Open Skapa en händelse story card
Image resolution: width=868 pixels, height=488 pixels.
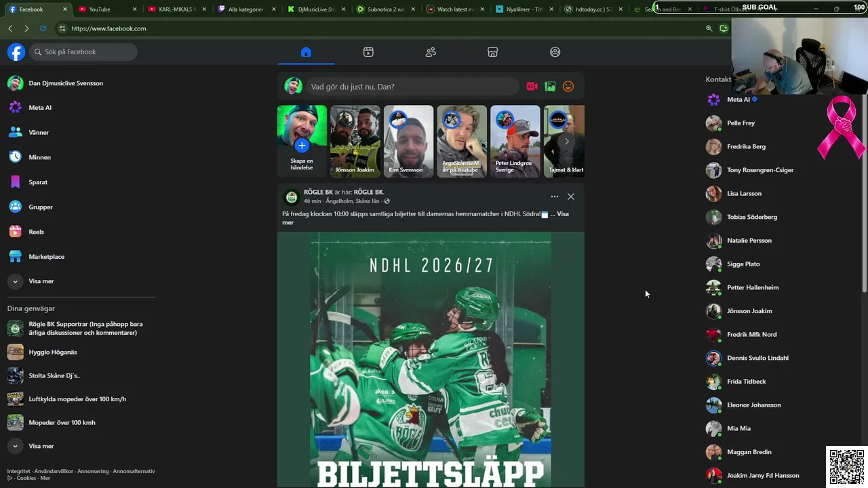[x=302, y=141]
